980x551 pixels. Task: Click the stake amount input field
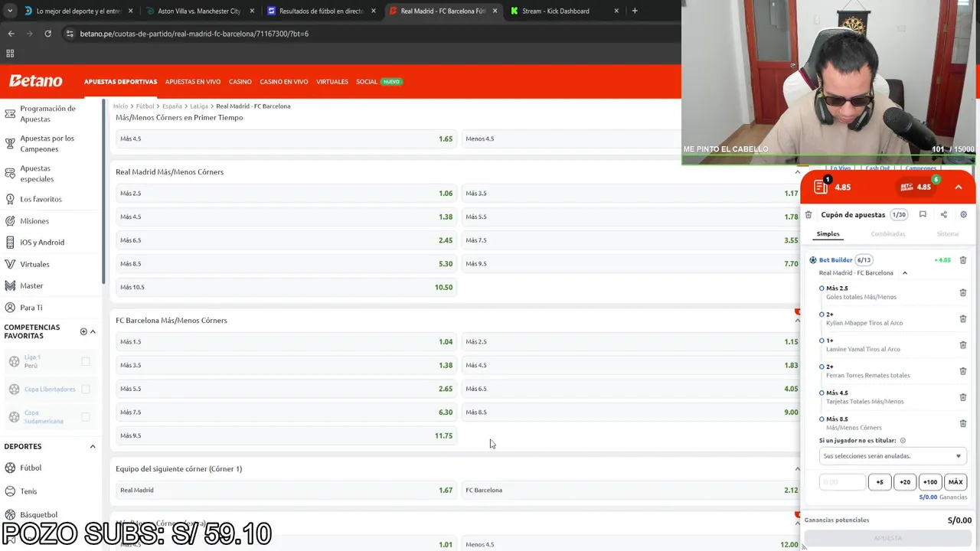click(x=842, y=482)
